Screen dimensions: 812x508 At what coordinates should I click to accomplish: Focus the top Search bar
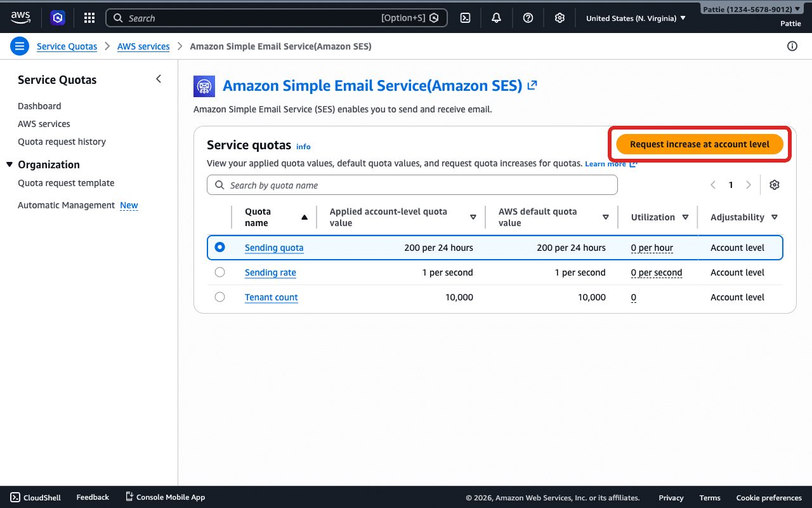pos(276,18)
